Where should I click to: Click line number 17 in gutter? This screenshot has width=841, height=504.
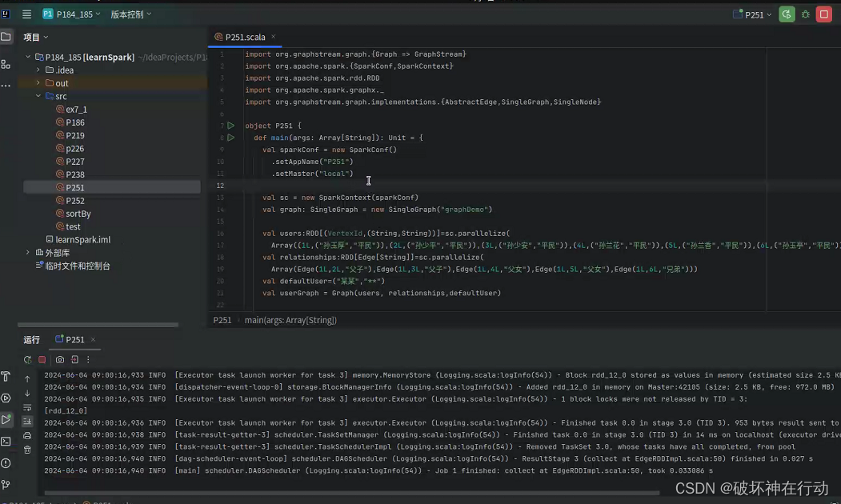220,245
